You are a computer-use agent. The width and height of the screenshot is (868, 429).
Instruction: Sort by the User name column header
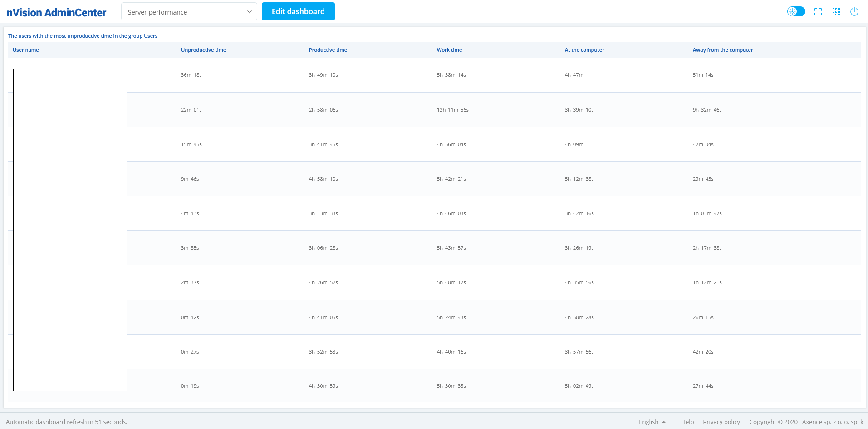pos(26,50)
